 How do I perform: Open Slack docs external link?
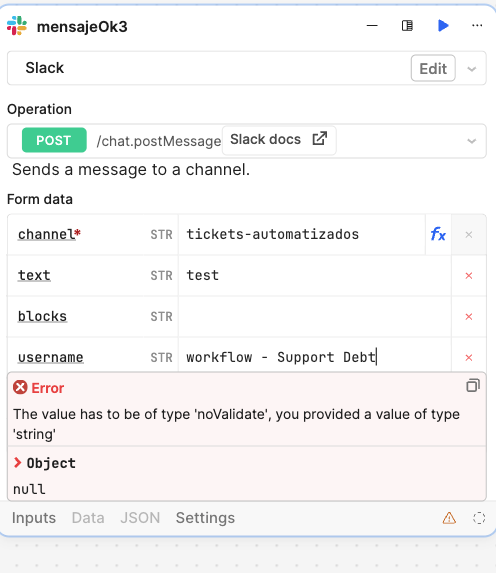point(279,140)
